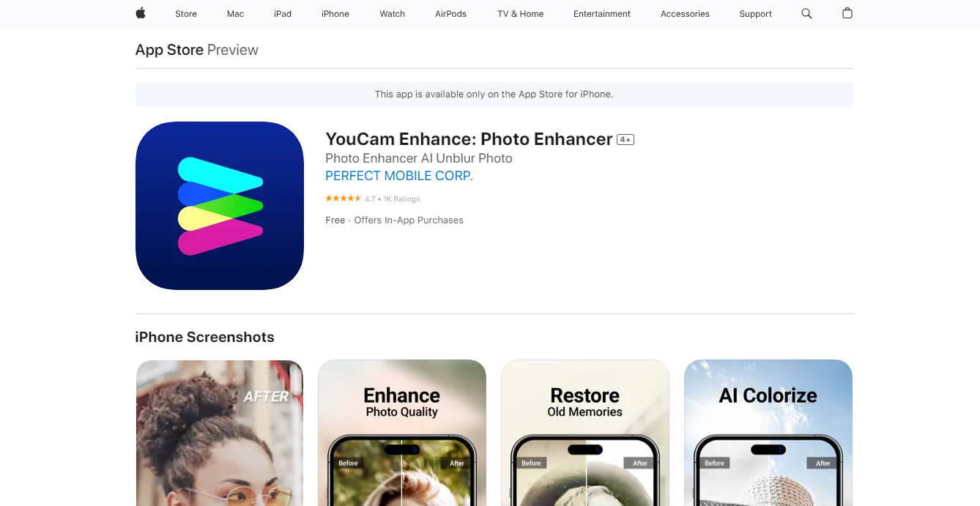
Task: View the Enhance Photo Quality screenshot
Action: click(402, 433)
